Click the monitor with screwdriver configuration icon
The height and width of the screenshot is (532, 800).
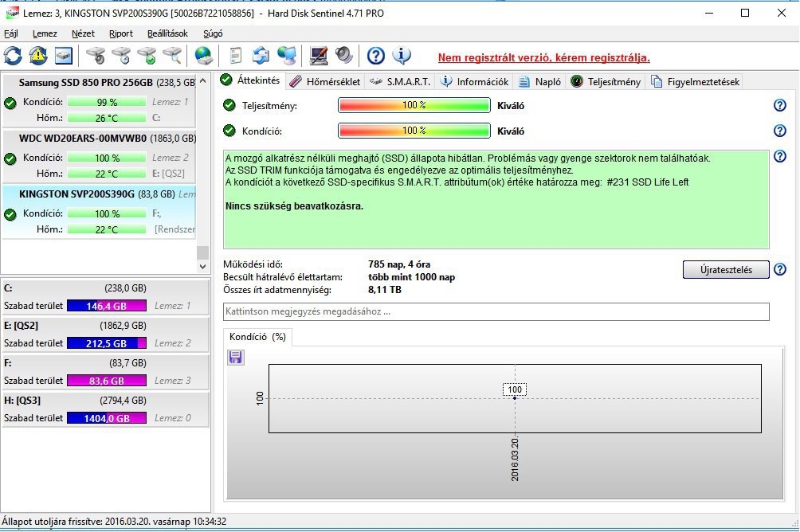click(x=319, y=56)
